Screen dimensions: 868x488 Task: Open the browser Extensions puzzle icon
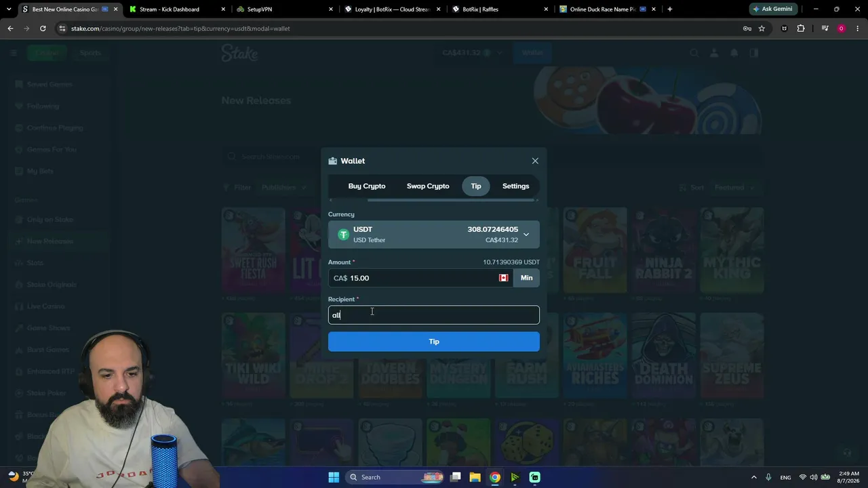click(801, 28)
